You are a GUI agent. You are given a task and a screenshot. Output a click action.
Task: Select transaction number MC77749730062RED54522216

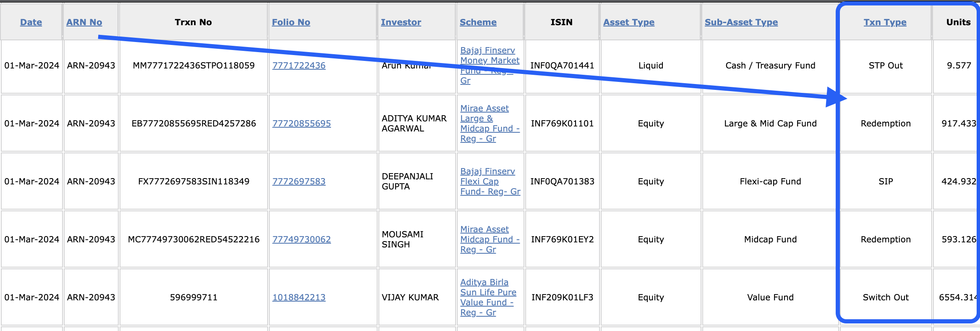click(x=194, y=239)
